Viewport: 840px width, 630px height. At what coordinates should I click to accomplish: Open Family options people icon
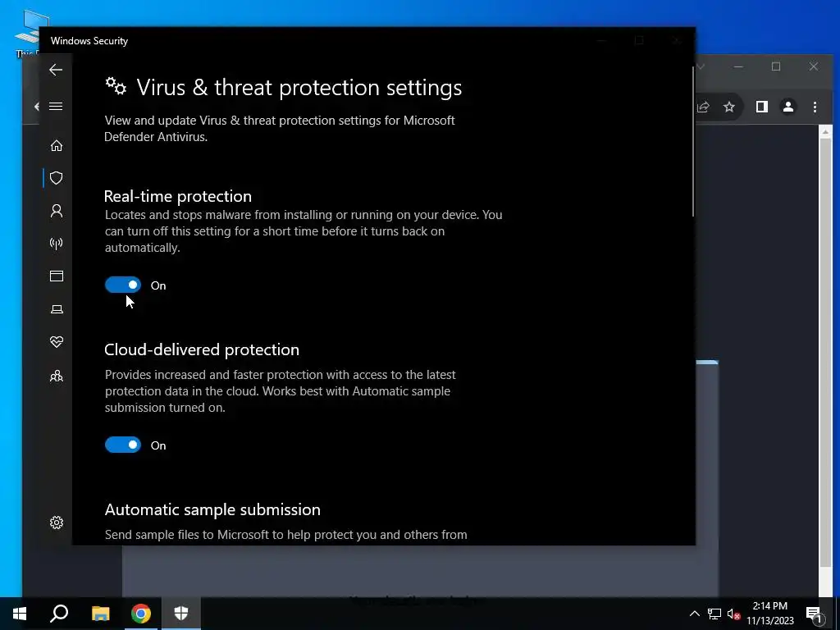[x=57, y=376]
